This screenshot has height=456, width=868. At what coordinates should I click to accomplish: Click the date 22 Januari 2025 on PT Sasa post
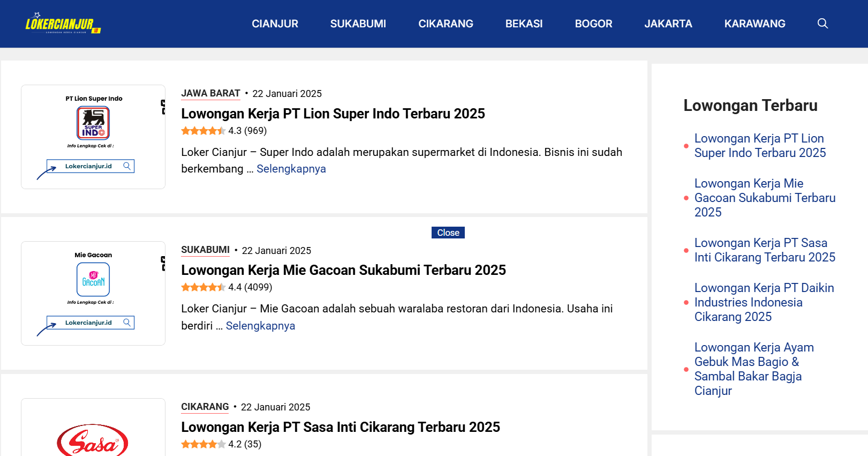point(275,407)
